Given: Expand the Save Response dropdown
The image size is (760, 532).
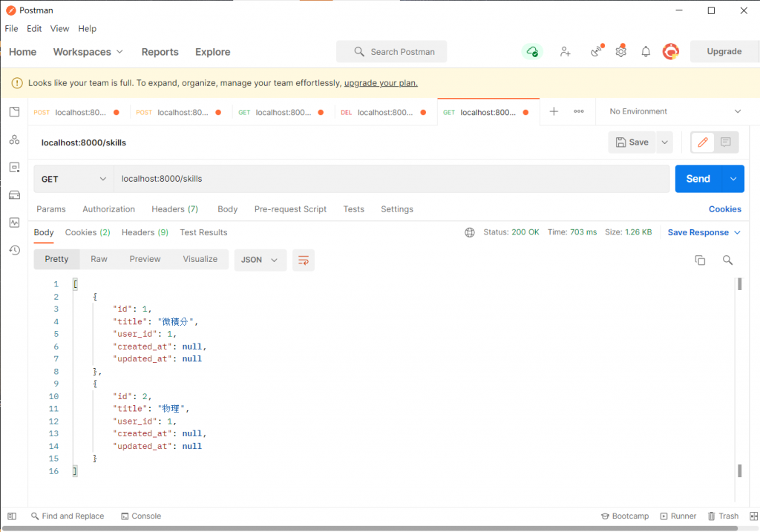Looking at the screenshot, I should (x=704, y=232).
